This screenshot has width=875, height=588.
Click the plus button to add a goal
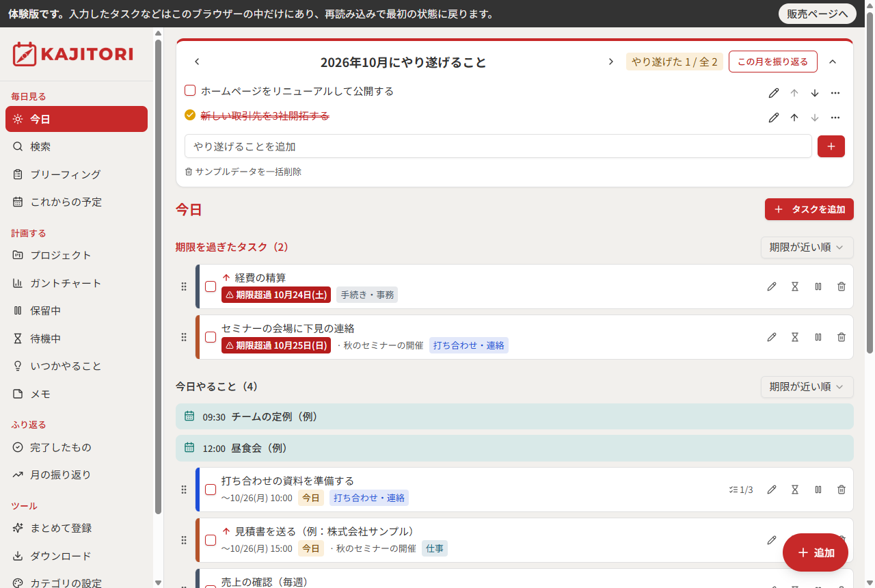(831, 146)
